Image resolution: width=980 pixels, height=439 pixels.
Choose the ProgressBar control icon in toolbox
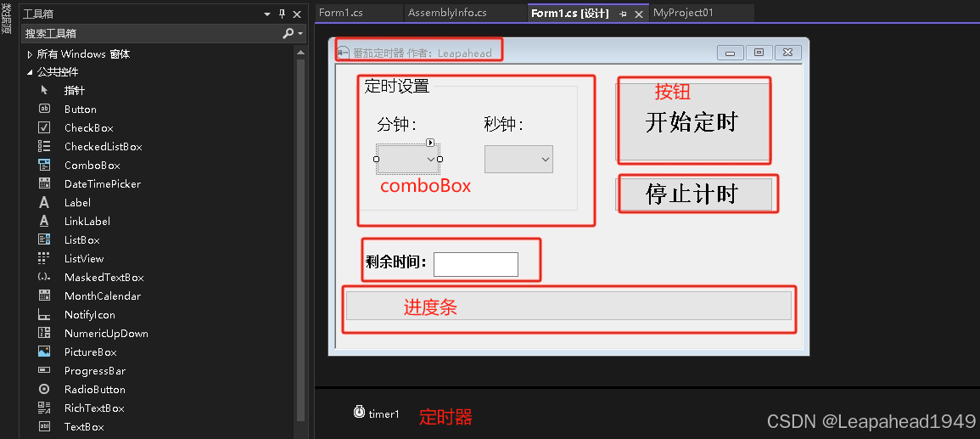44,371
